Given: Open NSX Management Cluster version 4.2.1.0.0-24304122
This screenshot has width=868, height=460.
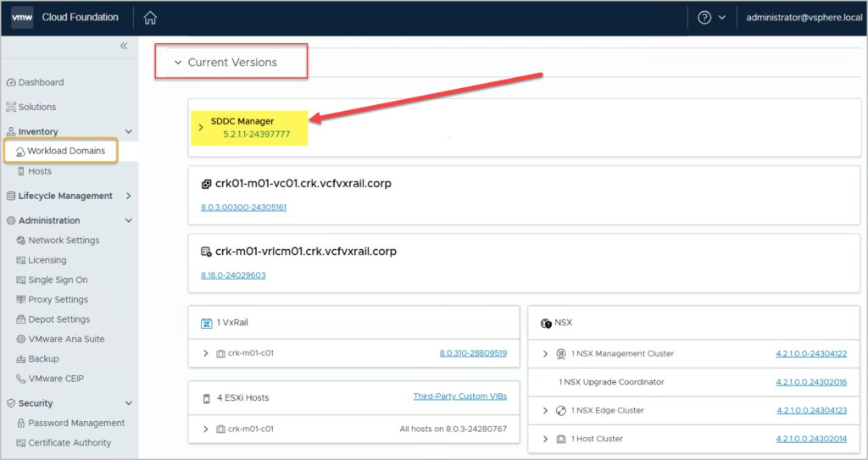Looking at the screenshot, I should (x=811, y=354).
